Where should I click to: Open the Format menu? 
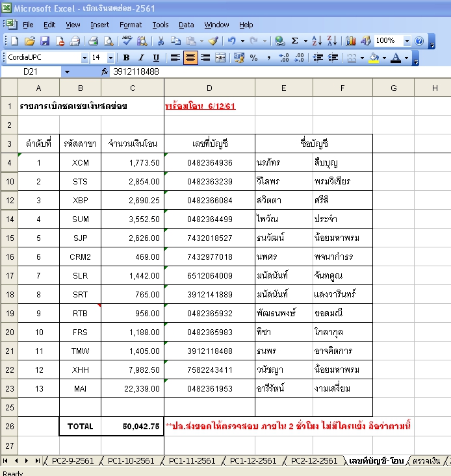coord(131,25)
